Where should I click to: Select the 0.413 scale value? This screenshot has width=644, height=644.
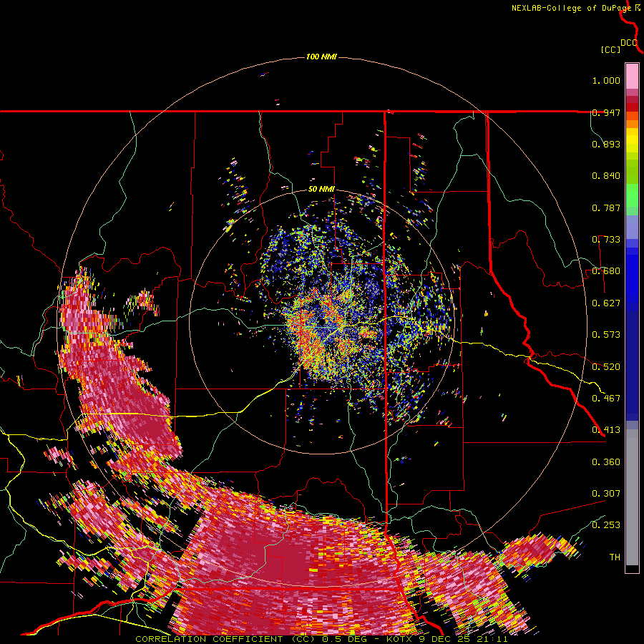[x=606, y=430]
